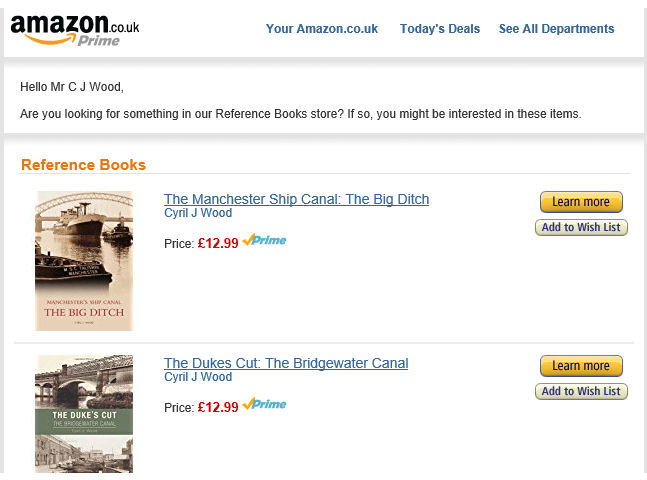This screenshot has width=647, height=480.
Task: Go to Today's Deals
Action: pyautogui.click(x=440, y=29)
